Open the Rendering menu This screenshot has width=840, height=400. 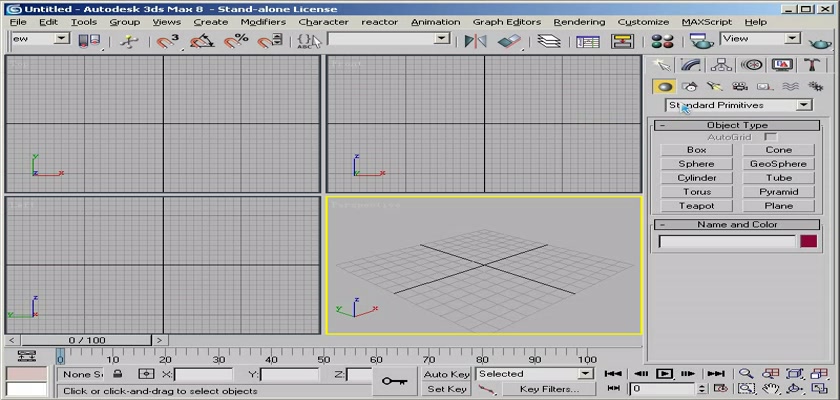[x=579, y=21]
